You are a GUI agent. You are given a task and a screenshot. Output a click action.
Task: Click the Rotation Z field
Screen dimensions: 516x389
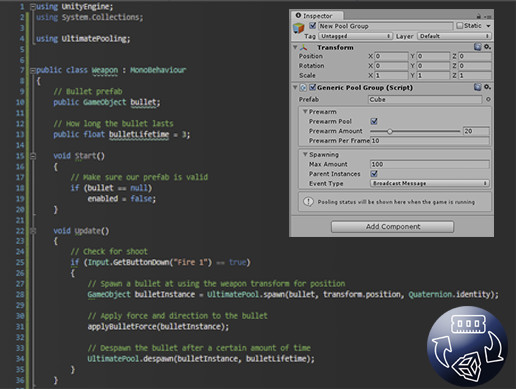click(475, 66)
